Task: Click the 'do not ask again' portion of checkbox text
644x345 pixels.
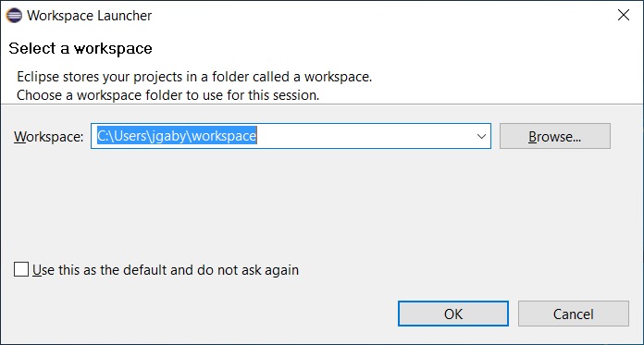Action: 248,270
